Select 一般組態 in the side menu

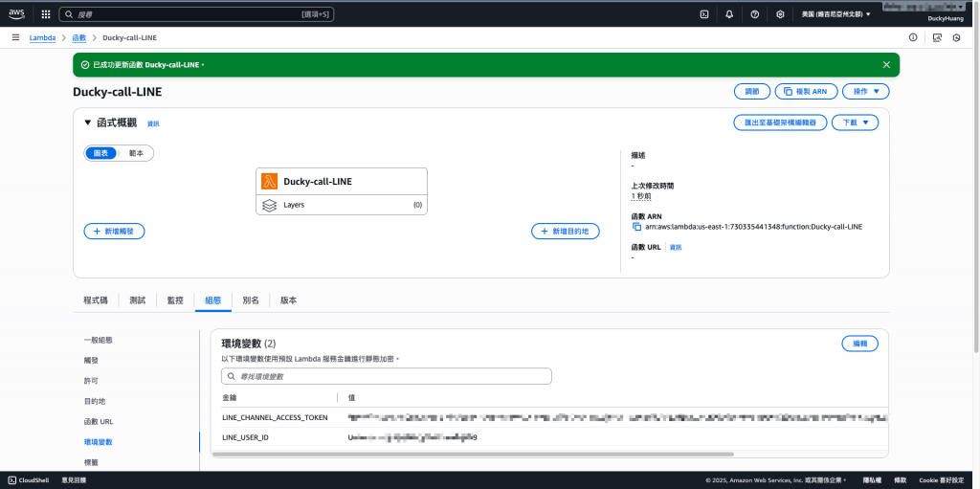coord(99,340)
